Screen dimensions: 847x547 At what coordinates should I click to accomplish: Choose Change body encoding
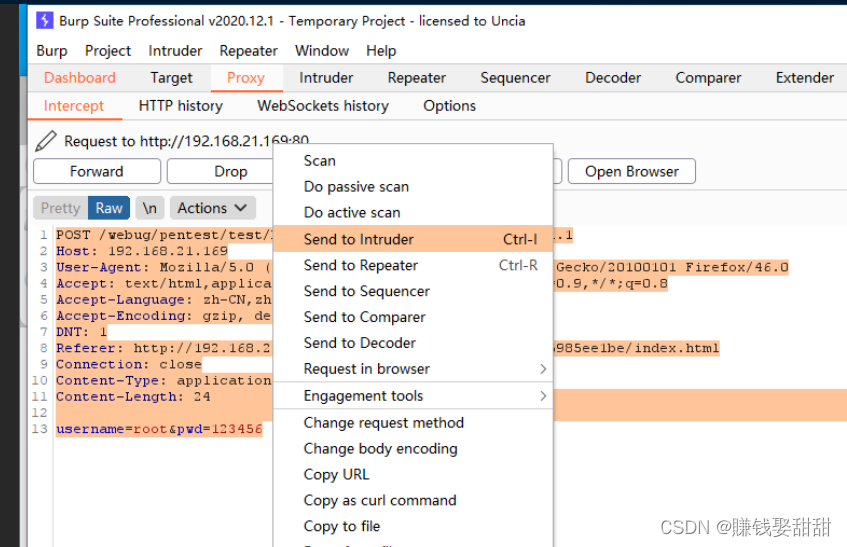pyautogui.click(x=413, y=449)
